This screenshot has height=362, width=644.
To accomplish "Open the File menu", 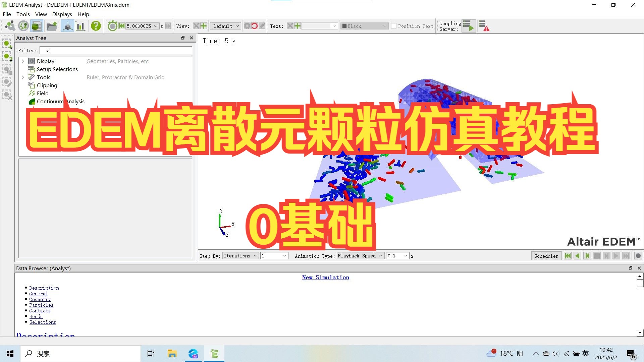I will (7, 14).
